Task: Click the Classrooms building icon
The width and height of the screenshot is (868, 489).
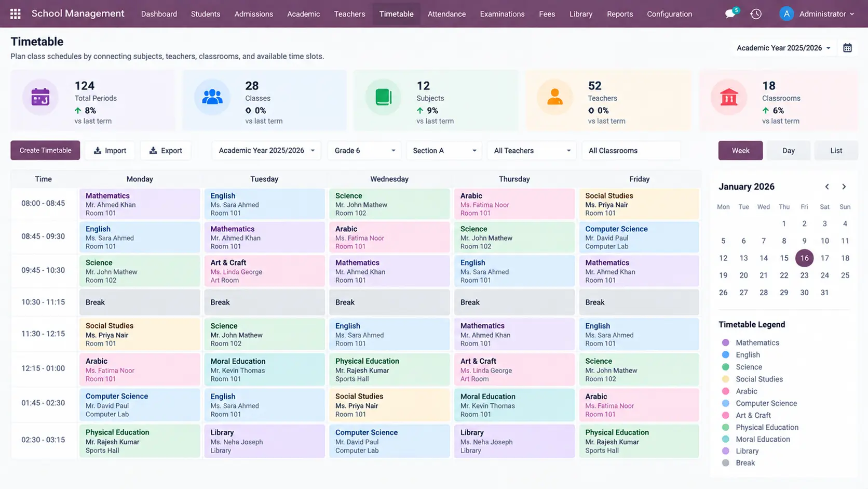Action: [729, 97]
